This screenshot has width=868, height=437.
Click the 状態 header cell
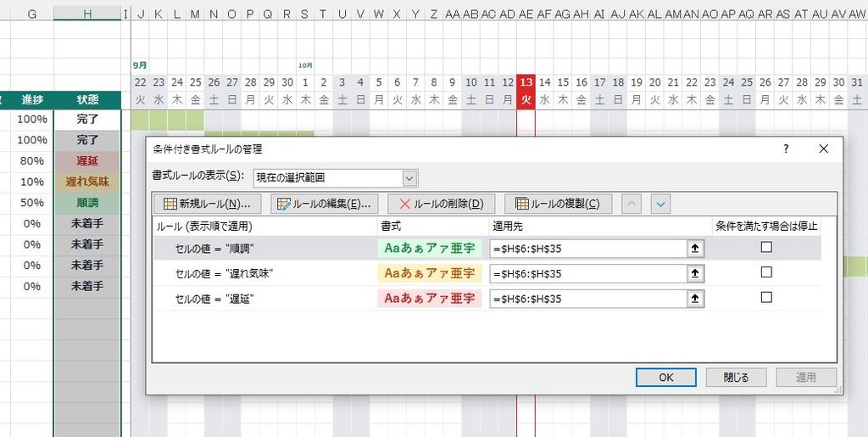[x=87, y=100]
